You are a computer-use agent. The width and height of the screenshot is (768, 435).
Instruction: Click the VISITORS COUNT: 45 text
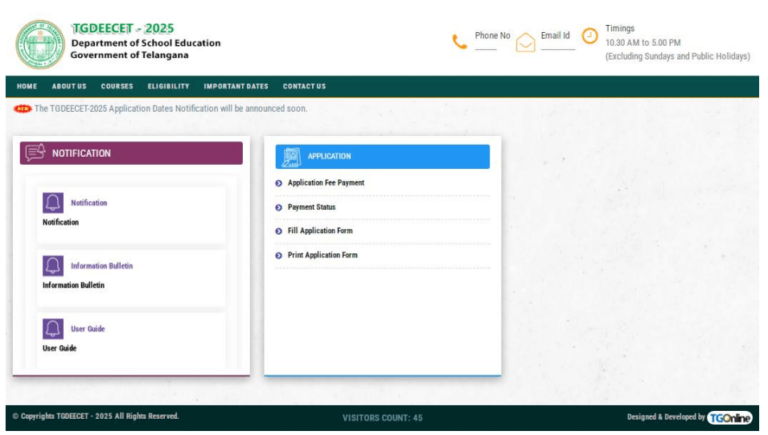click(x=383, y=418)
